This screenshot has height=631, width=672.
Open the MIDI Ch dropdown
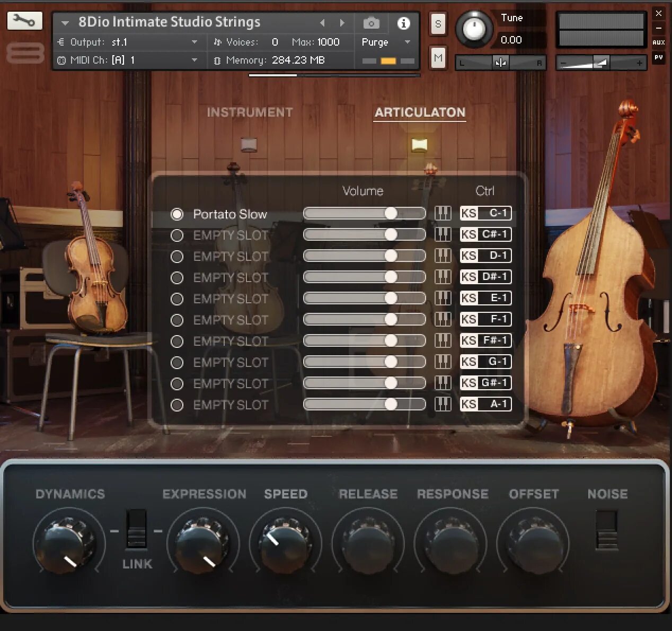[x=128, y=60]
